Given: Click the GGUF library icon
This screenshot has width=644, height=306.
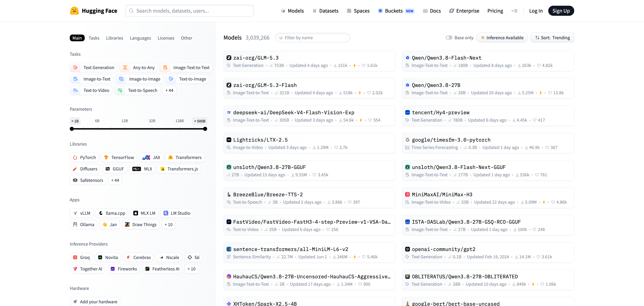Looking at the screenshot, I should pos(108,169).
